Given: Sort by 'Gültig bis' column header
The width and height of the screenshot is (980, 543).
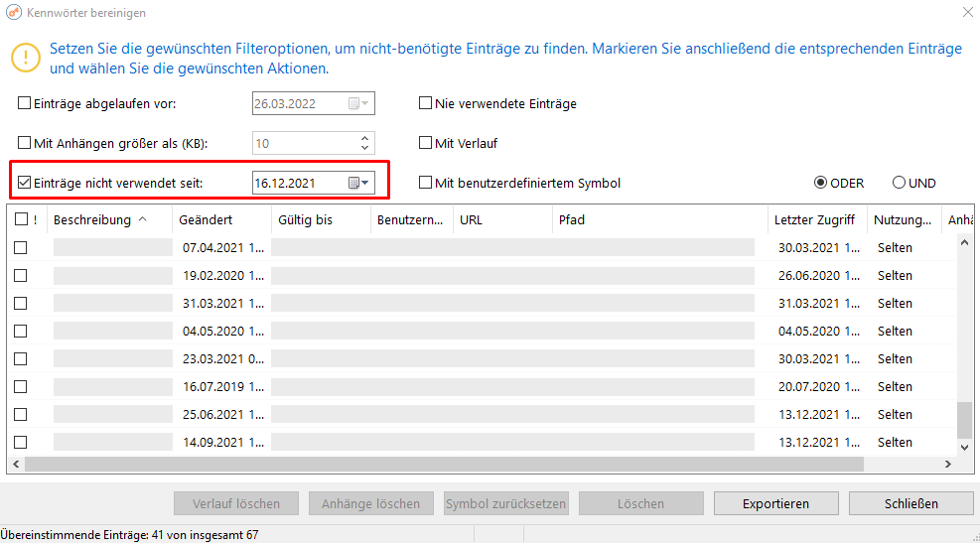Looking at the screenshot, I should click(321, 220).
